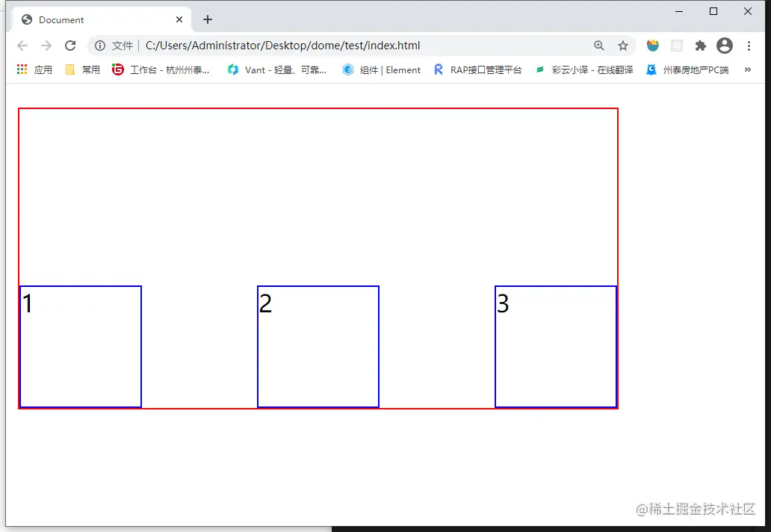Select the Document tab

tap(101, 19)
